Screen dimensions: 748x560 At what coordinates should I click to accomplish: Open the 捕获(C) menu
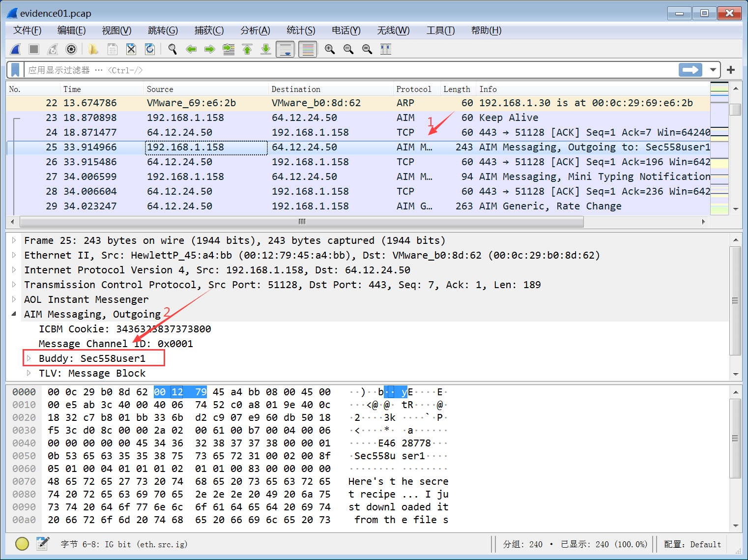(209, 30)
